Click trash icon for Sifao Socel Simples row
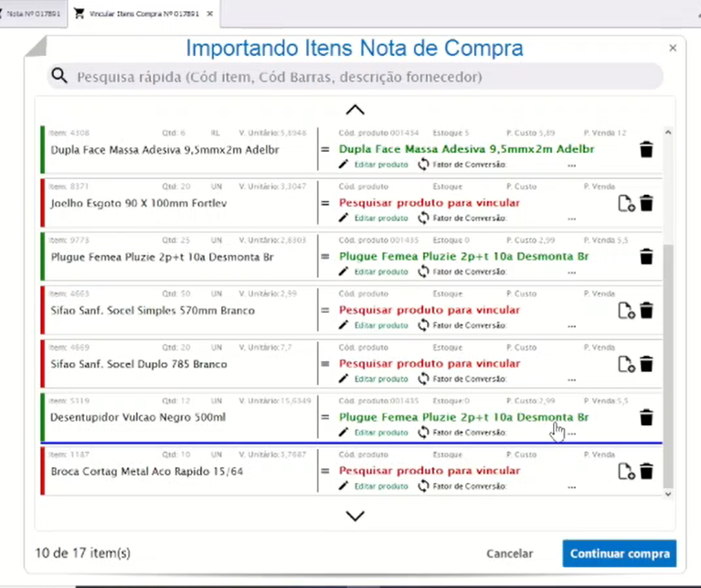This screenshot has width=701, height=588. [x=646, y=311]
